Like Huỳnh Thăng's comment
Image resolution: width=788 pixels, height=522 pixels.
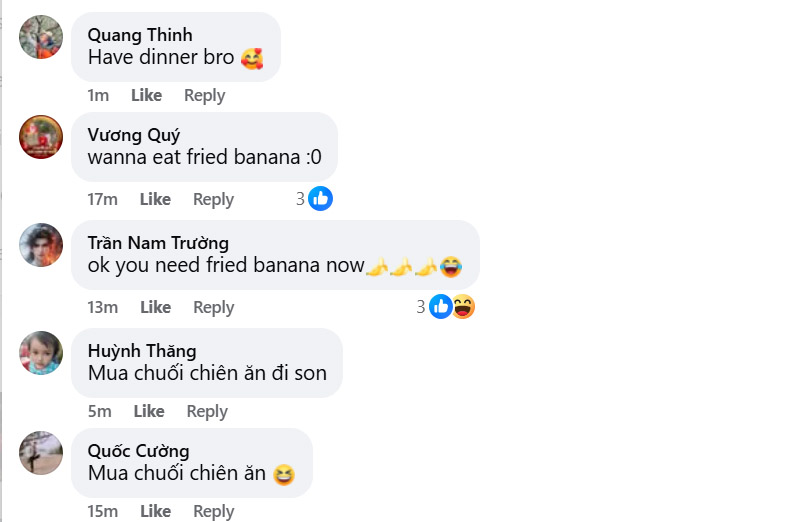coord(149,411)
